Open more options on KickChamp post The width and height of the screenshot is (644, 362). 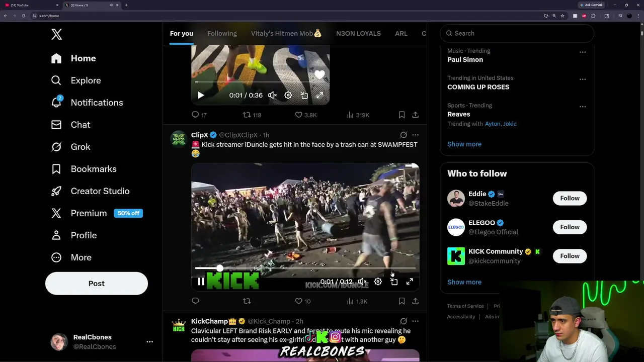coord(416,321)
